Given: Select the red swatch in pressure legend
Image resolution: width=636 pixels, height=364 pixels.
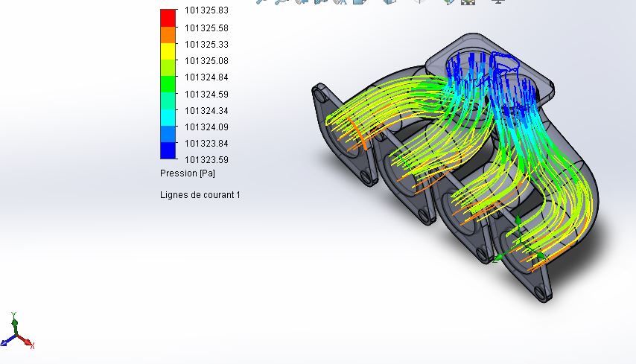Looking at the screenshot, I should coord(168,18).
